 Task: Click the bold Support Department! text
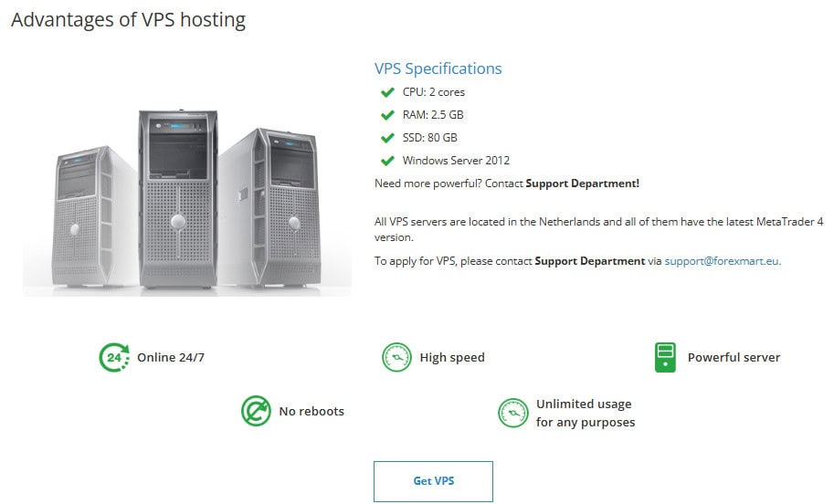(583, 184)
